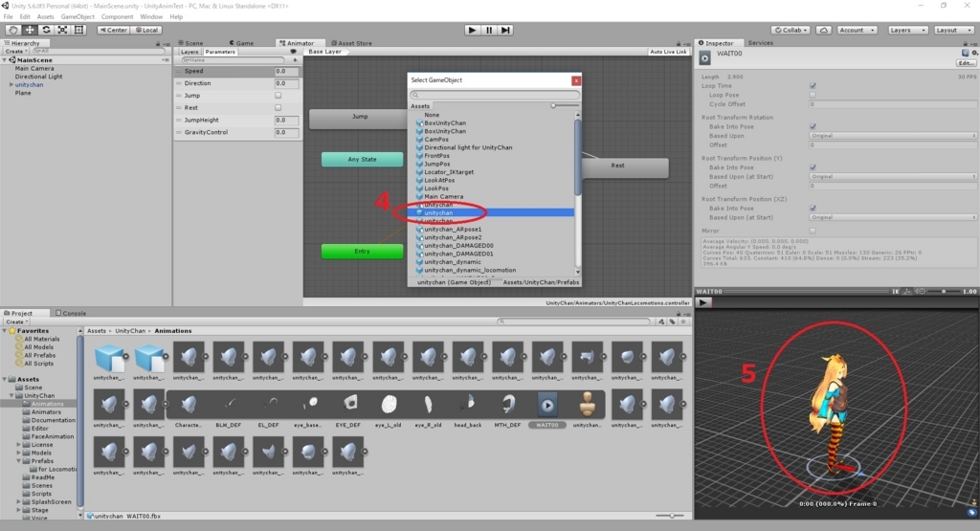The image size is (980, 531).
Task: Select CamPos in the GameObject list
Action: coord(436,140)
